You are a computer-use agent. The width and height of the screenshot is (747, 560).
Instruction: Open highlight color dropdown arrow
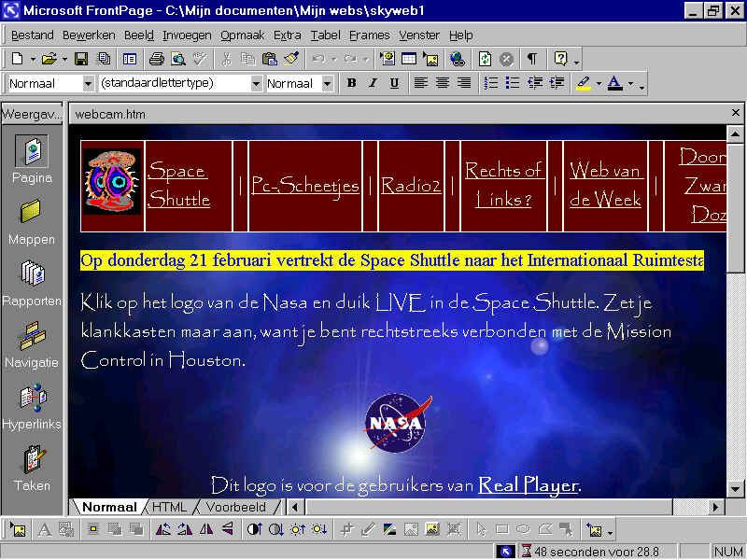pos(599,84)
